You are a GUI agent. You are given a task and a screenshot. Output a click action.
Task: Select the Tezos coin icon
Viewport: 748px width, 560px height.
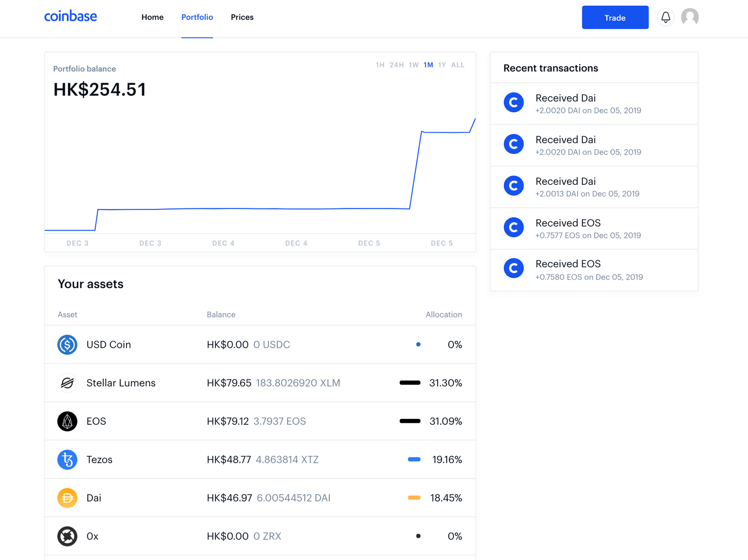pyautogui.click(x=67, y=460)
